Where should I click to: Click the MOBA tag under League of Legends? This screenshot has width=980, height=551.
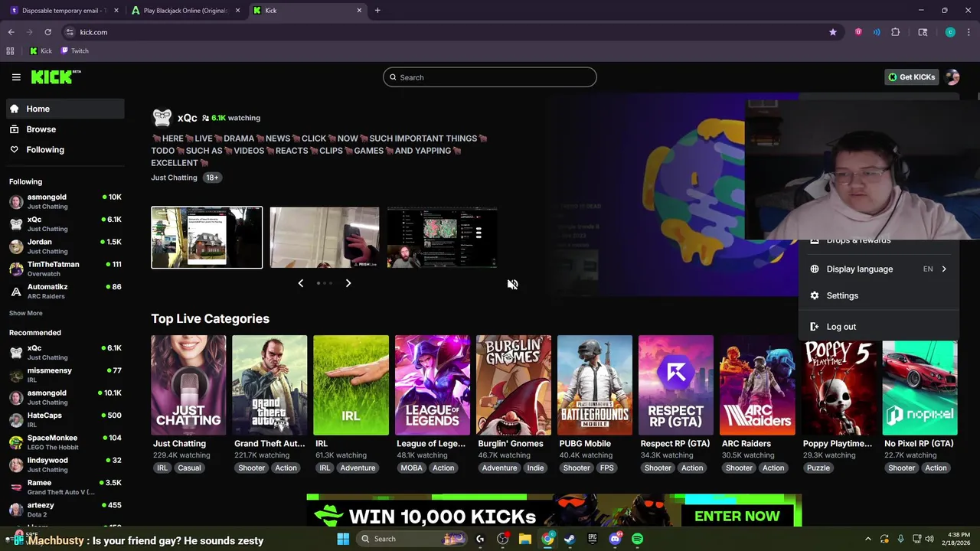[411, 468]
